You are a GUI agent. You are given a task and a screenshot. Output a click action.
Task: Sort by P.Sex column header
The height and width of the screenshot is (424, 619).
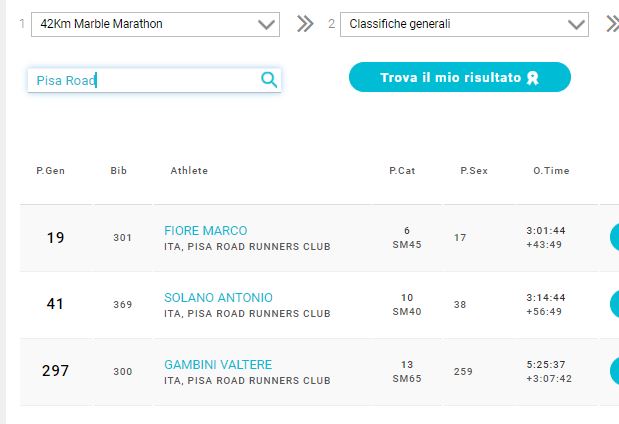(474, 171)
